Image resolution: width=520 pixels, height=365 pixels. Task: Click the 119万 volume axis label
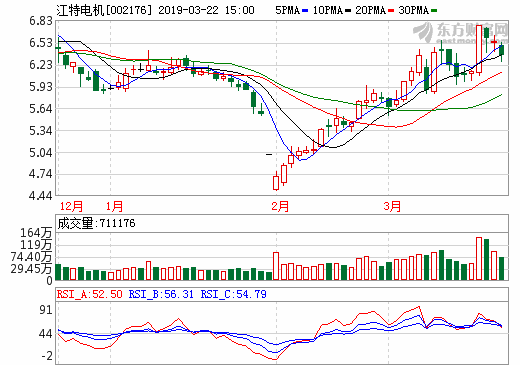pyautogui.click(x=36, y=245)
